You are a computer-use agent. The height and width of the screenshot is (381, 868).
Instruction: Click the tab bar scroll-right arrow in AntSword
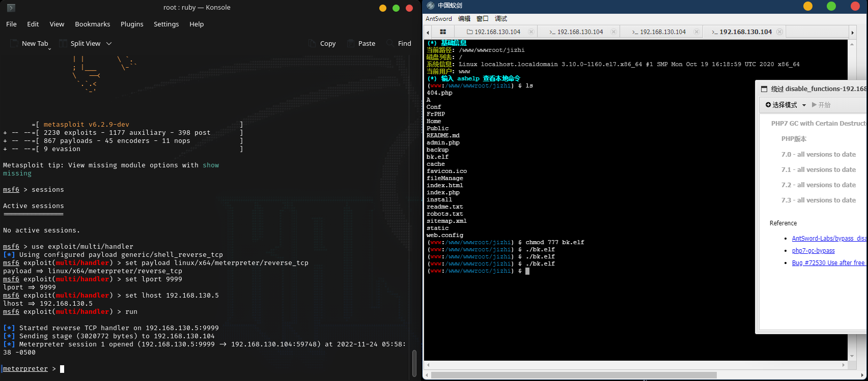tap(852, 32)
